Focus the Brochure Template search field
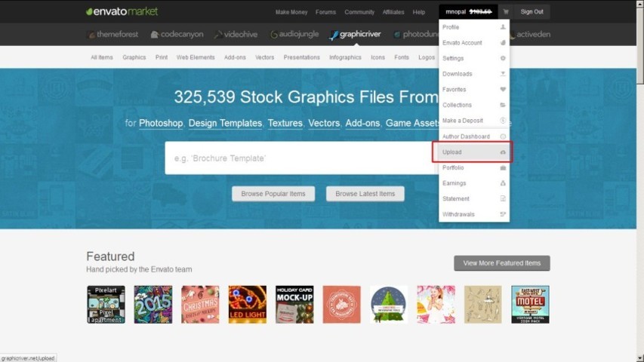 302,158
